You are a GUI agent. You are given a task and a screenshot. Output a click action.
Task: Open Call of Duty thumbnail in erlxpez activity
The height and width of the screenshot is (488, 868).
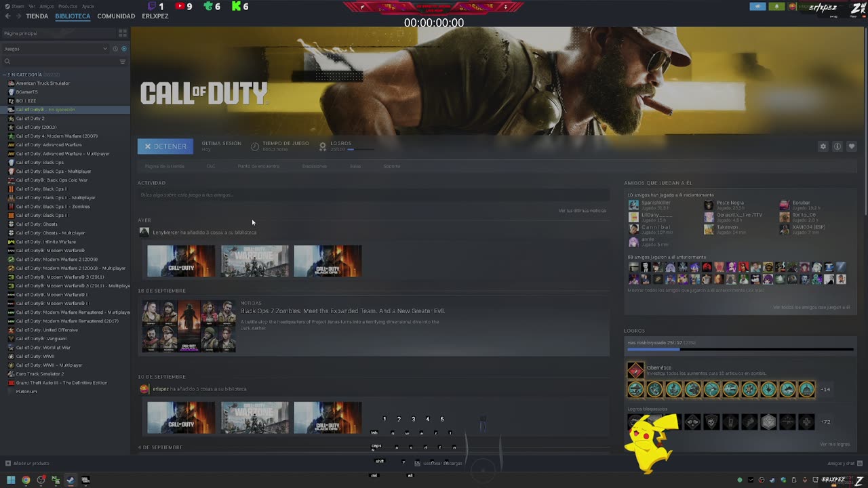pos(181,418)
